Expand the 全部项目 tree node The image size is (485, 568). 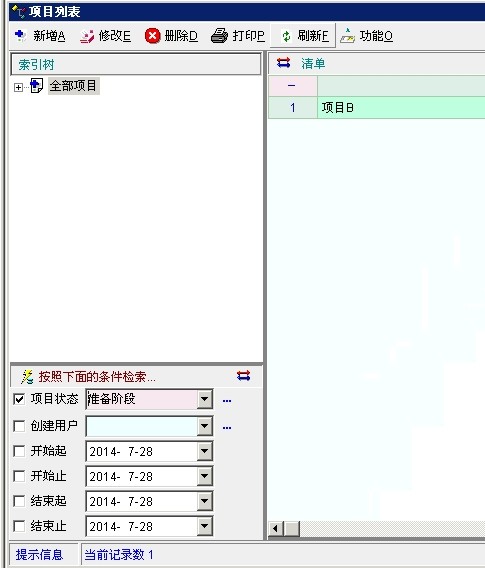coord(18,87)
